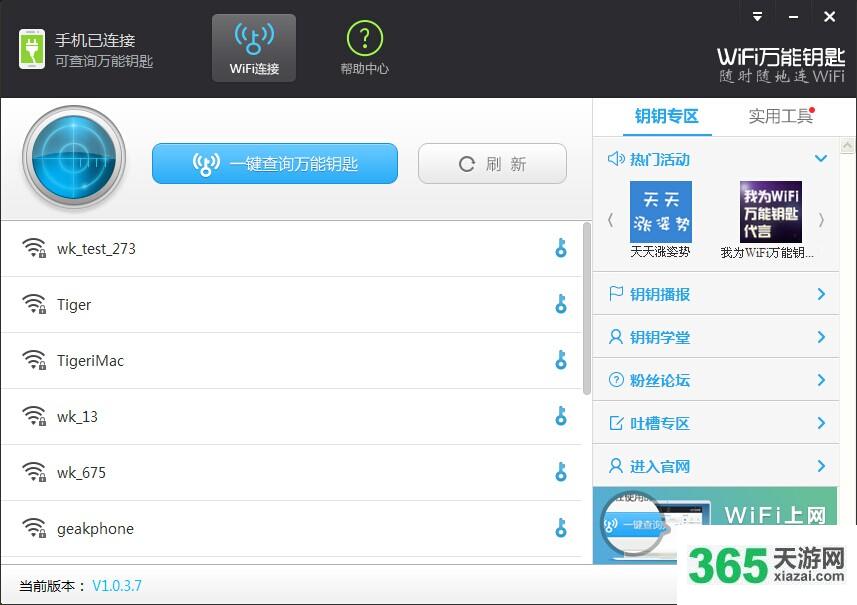Image resolution: width=857 pixels, height=605 pixels.
Task: Click the 一键查询万能钥匙 button
Action: (x=275, y=163)
